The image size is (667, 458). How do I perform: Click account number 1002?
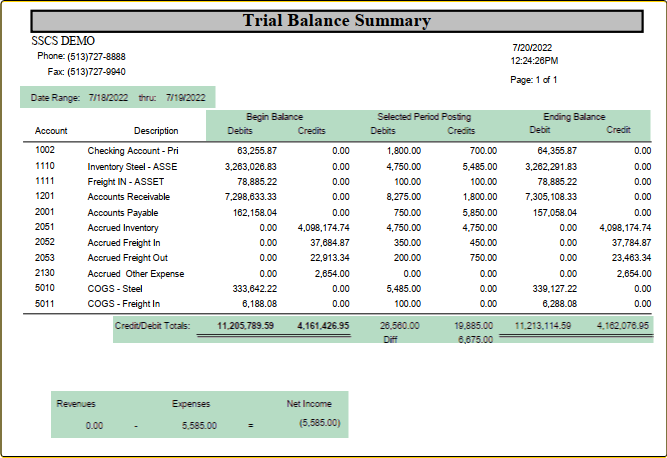pos(45,150)
